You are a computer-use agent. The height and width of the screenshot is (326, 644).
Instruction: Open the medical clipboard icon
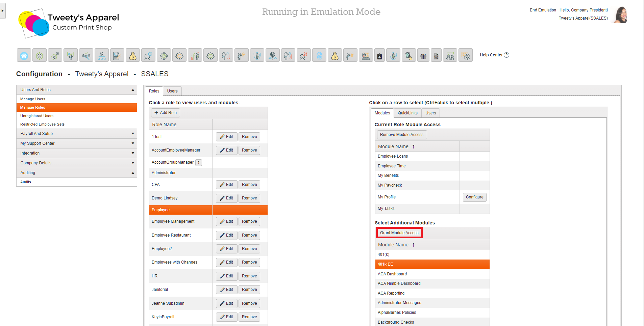pos(380,55)
